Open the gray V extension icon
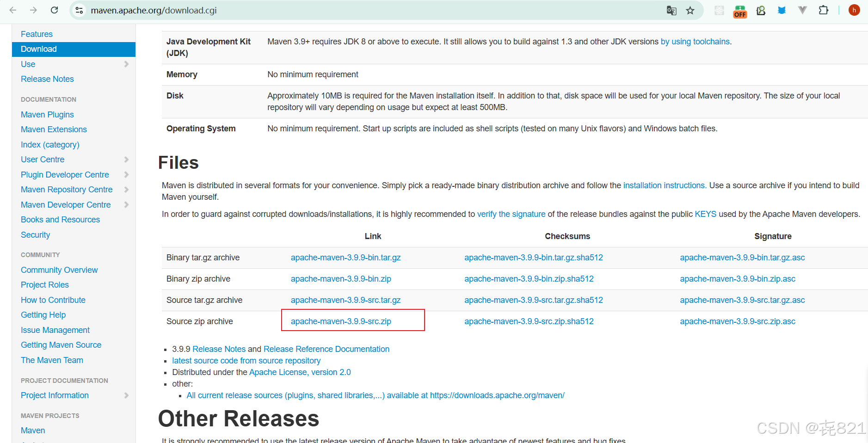The image size is (868, 443). [x=802, y=10]
